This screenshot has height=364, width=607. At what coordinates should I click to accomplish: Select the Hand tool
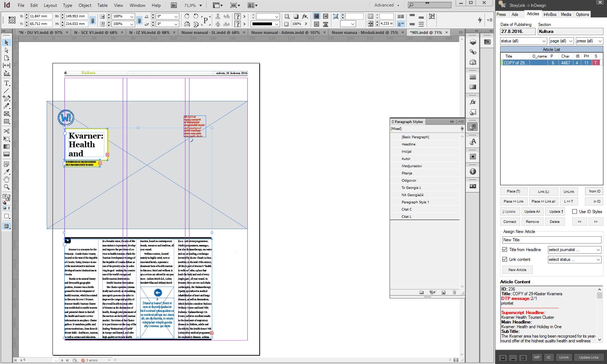click(x=7, y=179)
